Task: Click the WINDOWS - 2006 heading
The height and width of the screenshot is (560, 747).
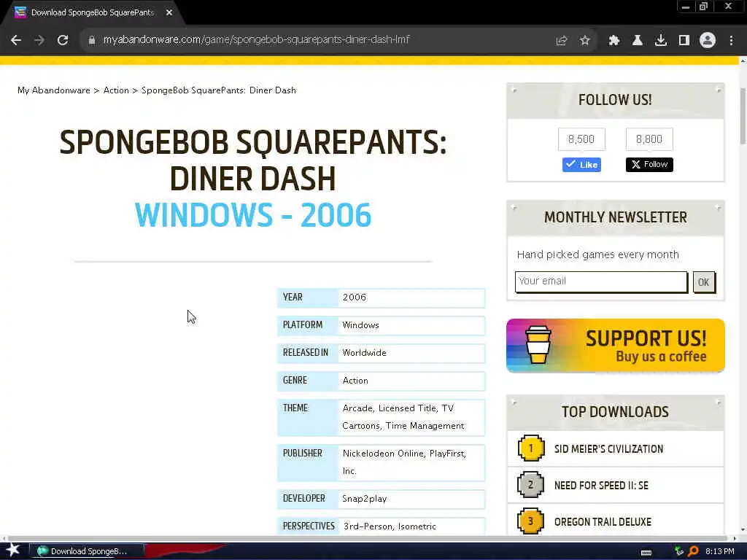Action: point(253,215)
